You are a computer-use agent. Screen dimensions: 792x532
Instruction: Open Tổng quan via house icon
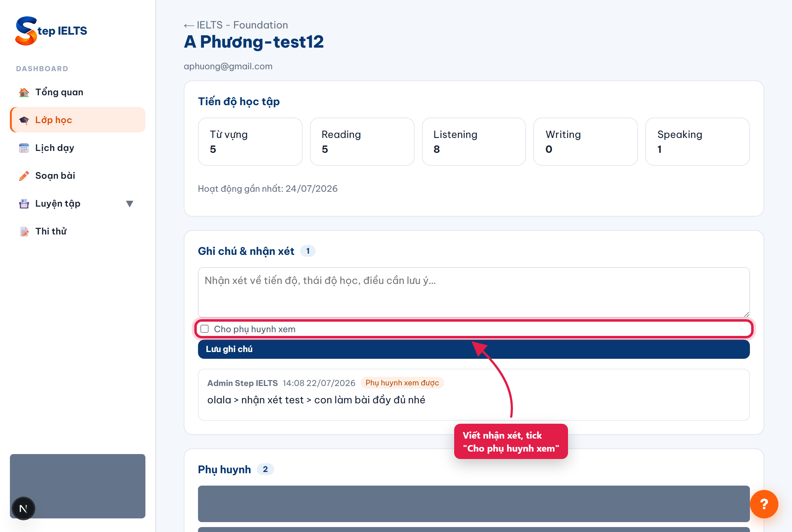pyautogui.click(x=24, y=92)
